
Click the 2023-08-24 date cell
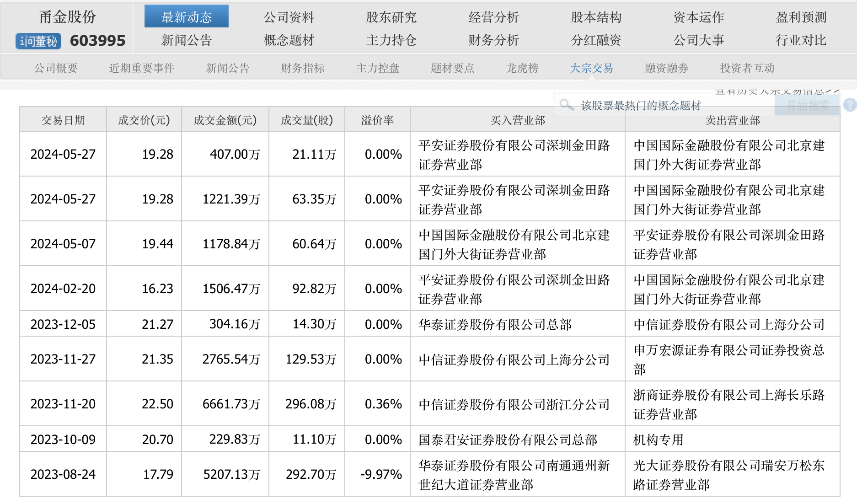63,474
